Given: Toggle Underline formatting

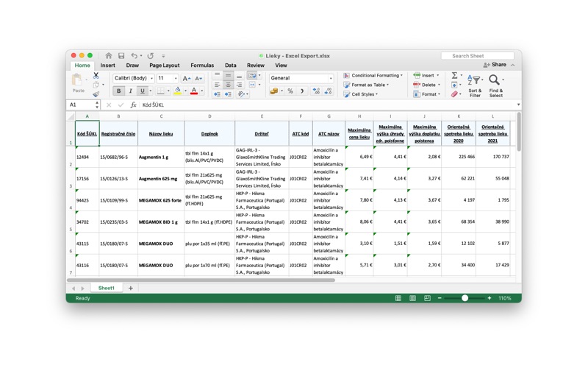Looking at the screenshot, I should (142, 91).
